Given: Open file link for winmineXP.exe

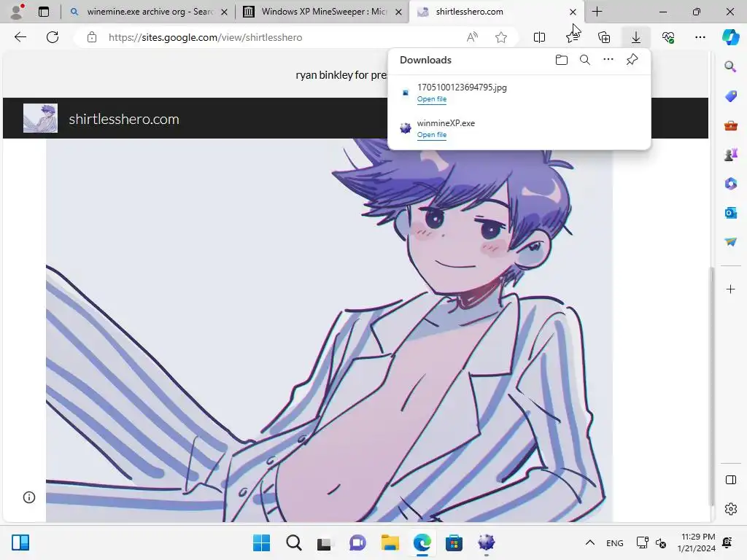Looking at the screenshot, I should 432,135.
